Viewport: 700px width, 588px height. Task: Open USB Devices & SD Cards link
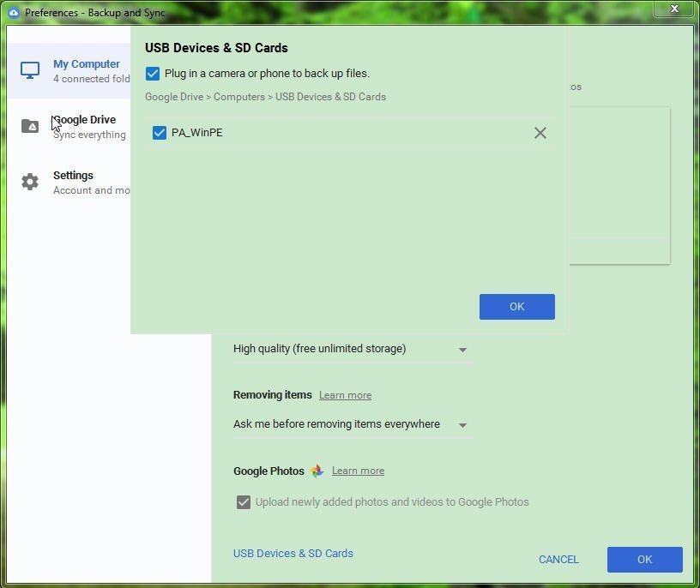click(293, 553)
